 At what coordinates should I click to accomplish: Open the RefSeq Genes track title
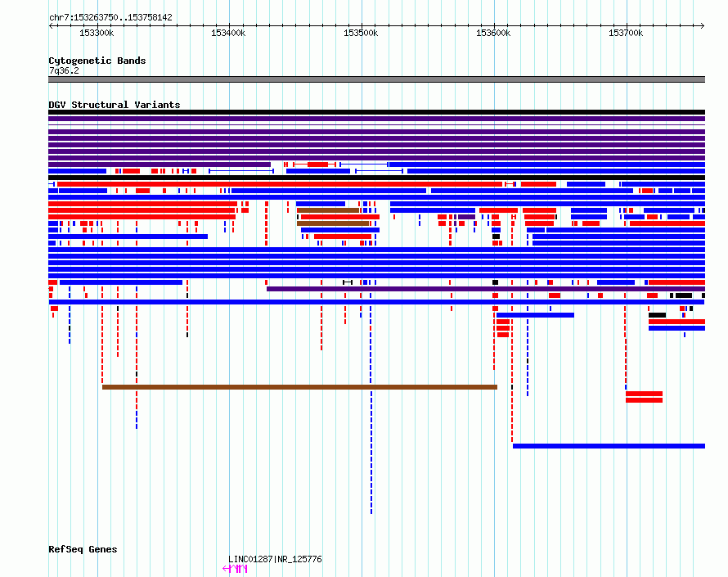point(83,549)
